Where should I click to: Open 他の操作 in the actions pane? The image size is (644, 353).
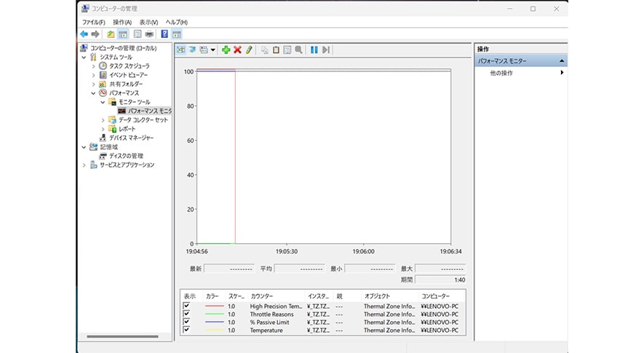click(x=501, y=73)
